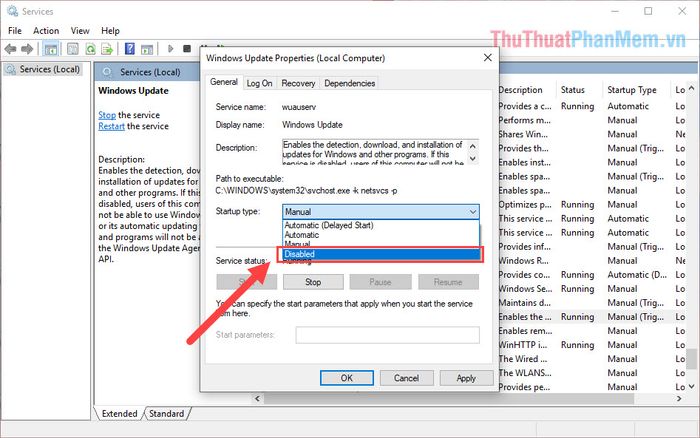700x438 pixels.
Task: Switch to the Extended view tab
Action: point(119,414)
